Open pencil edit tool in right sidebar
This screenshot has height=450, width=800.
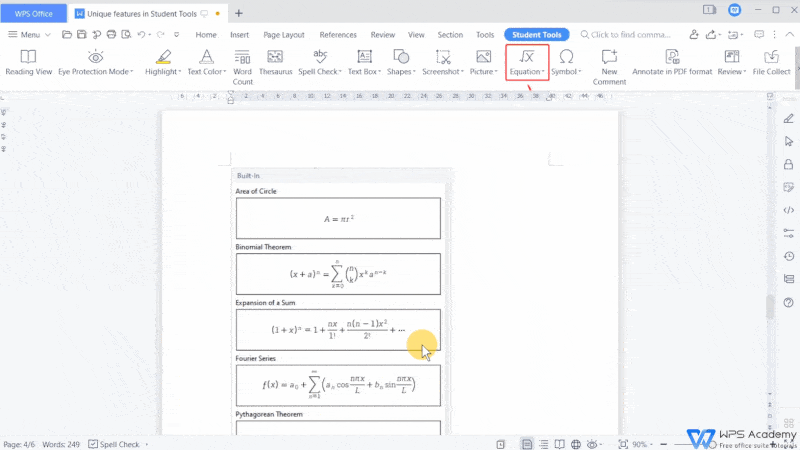[x=788, y=119]
